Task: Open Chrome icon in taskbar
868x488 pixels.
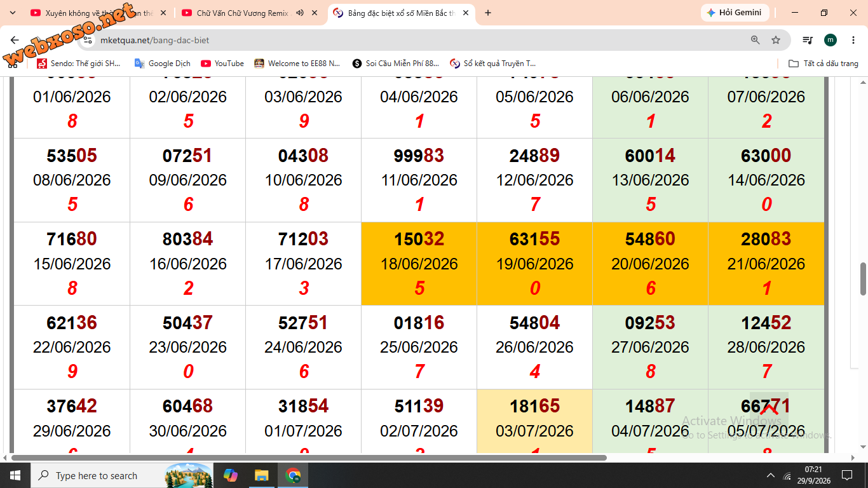Action: [x=293, y=475]
